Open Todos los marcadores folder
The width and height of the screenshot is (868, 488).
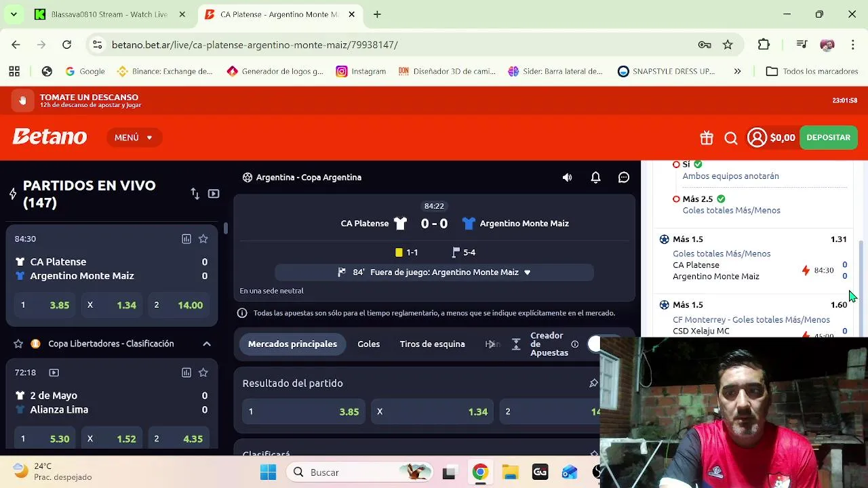coord(812,71)
